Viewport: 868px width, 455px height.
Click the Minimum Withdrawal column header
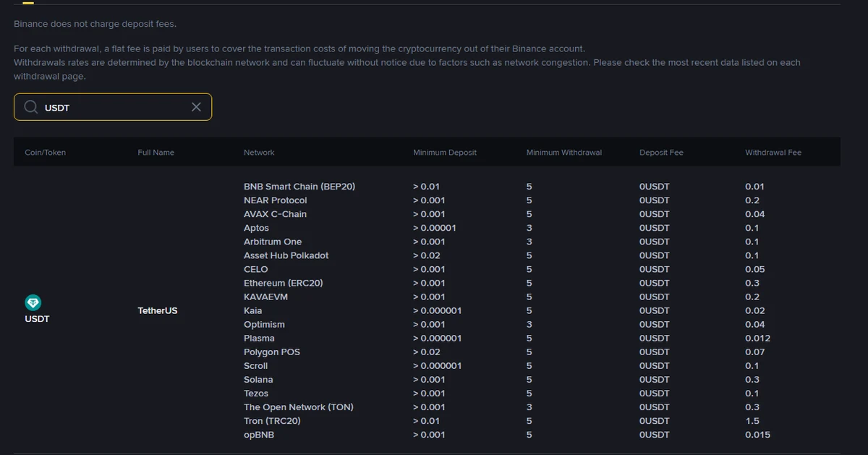(564, 153)
